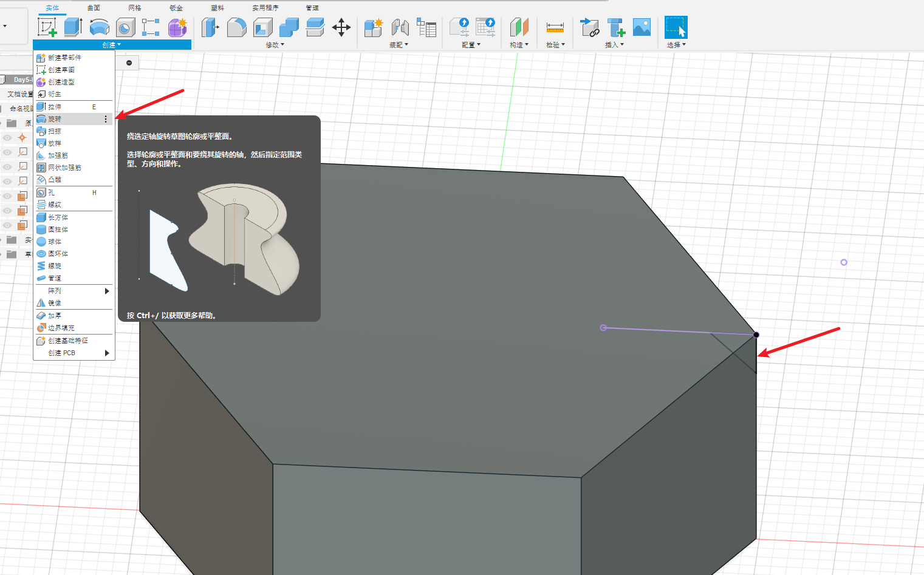Select the Move/Copy cross-arrow icon
This screenshot has height=575, width=924.
point(341,27)
